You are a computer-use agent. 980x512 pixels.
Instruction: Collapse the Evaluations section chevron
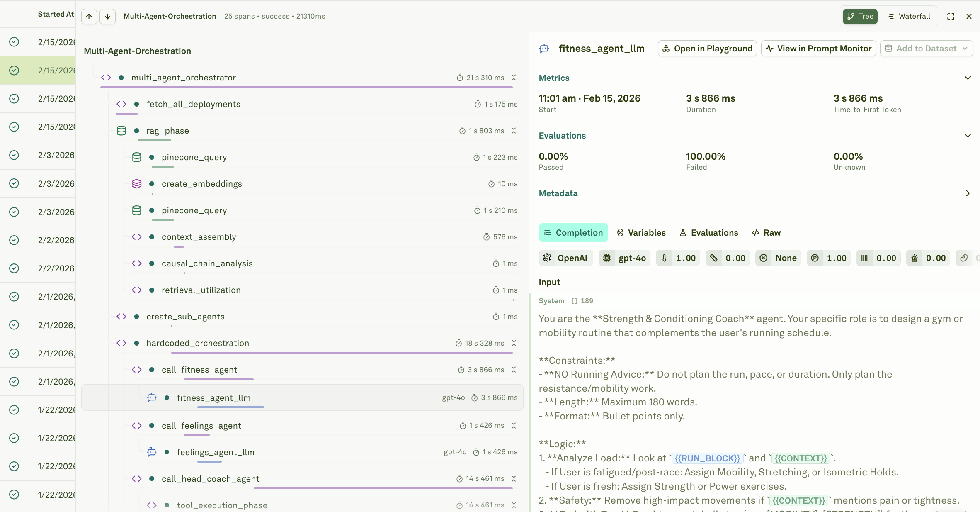pyautogui.click(x=968, y=136)
